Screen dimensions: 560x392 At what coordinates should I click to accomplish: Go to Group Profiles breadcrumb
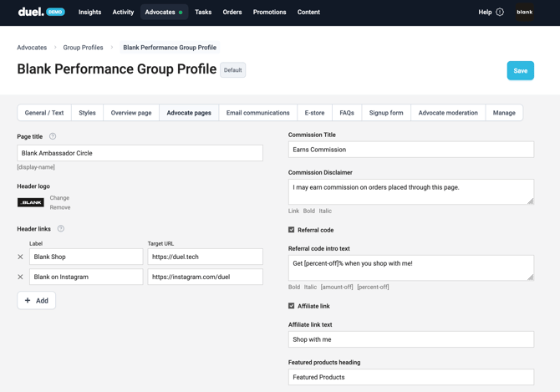83,48
